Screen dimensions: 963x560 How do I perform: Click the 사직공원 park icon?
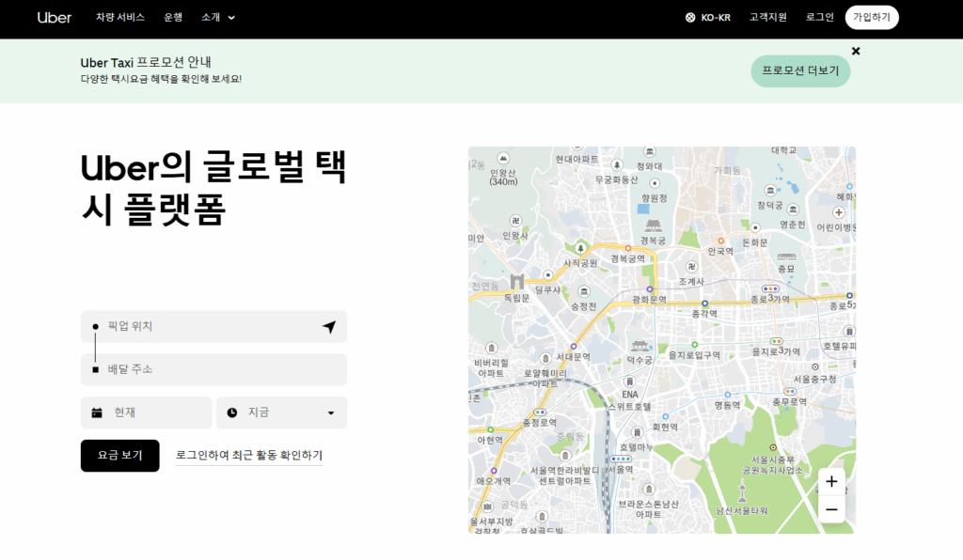tap(579, 248)
